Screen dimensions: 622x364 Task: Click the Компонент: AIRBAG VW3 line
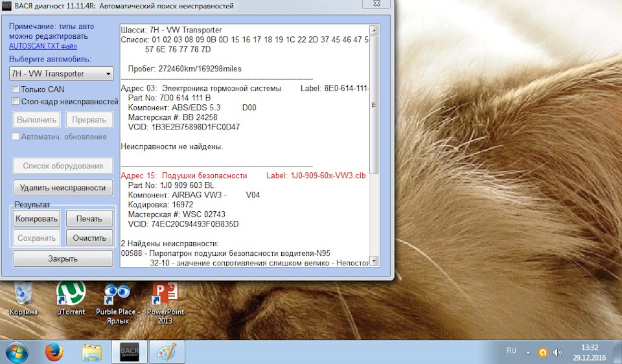(194, 195)
